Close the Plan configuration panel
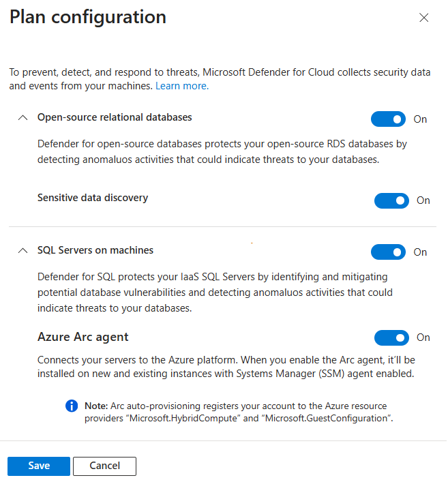This screenshot has height=495, width=448. (x=425, y=18)
